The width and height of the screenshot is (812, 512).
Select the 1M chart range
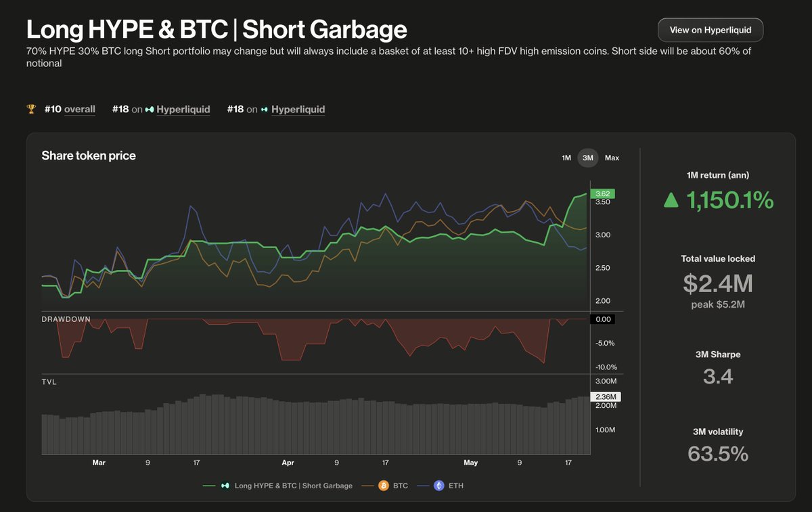coord(566,158)
